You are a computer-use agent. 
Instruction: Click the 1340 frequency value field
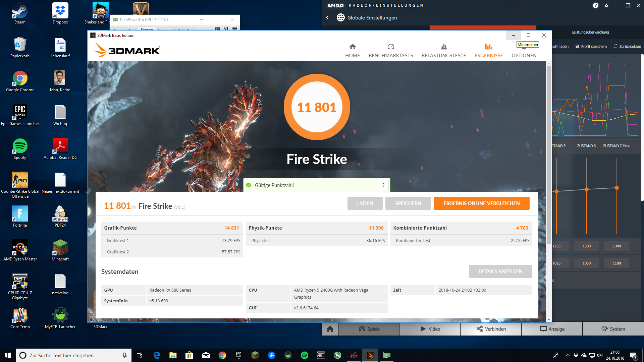pos(616,246)
